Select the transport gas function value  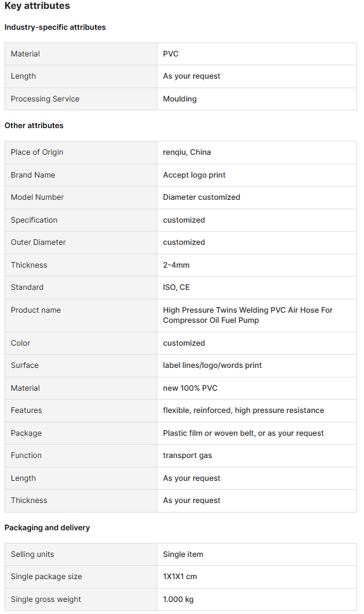(188, 455)
